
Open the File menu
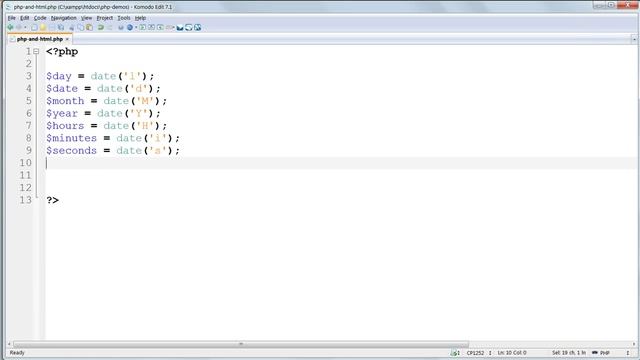click(x=11, y=18)
